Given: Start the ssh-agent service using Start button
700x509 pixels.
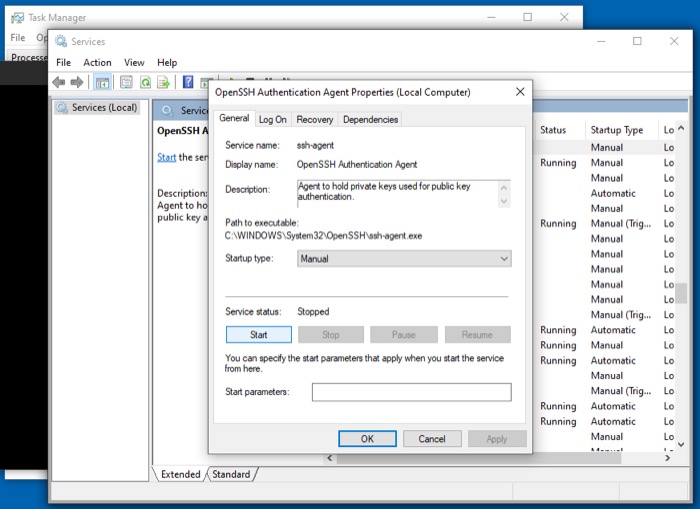Looking at the screenshot, I should [x=258, y=335].
